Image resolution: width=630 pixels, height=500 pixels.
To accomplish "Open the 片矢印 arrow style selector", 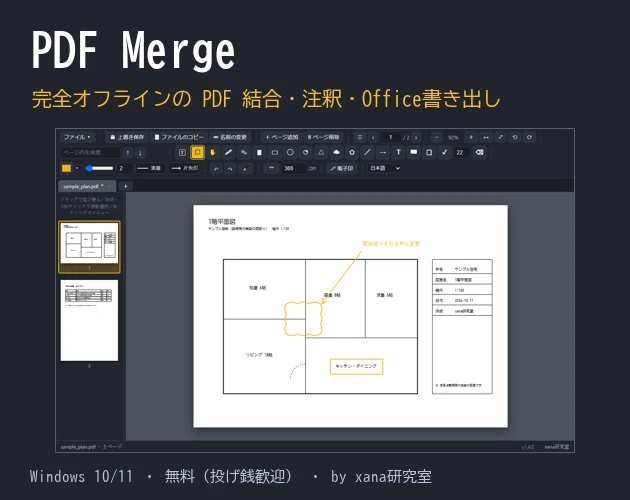I will tap(184, 168).
